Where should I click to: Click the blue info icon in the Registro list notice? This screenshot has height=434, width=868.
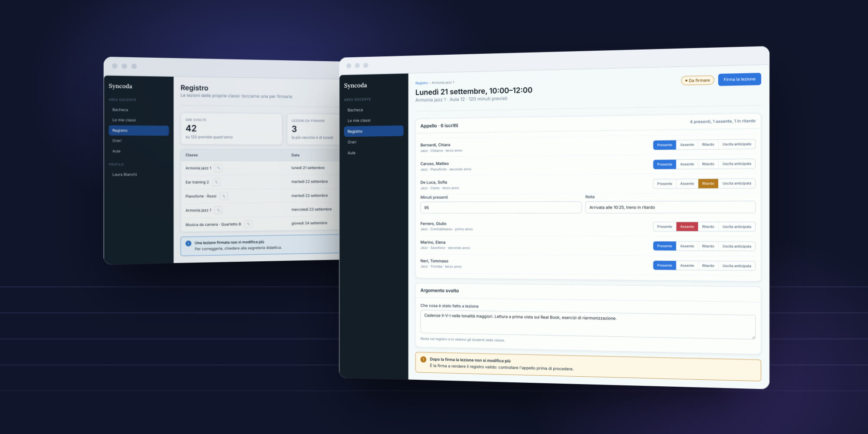pos(188,243)
